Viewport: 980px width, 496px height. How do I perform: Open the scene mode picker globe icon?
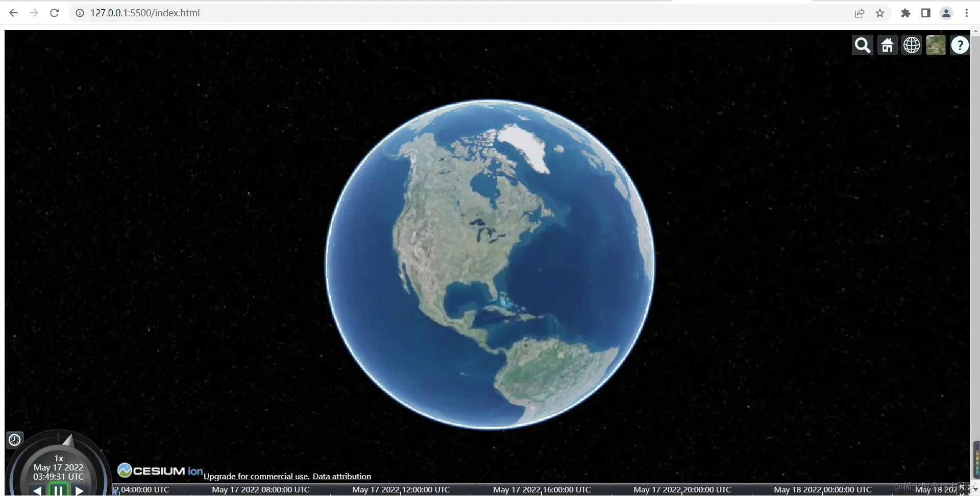[912, 45]
